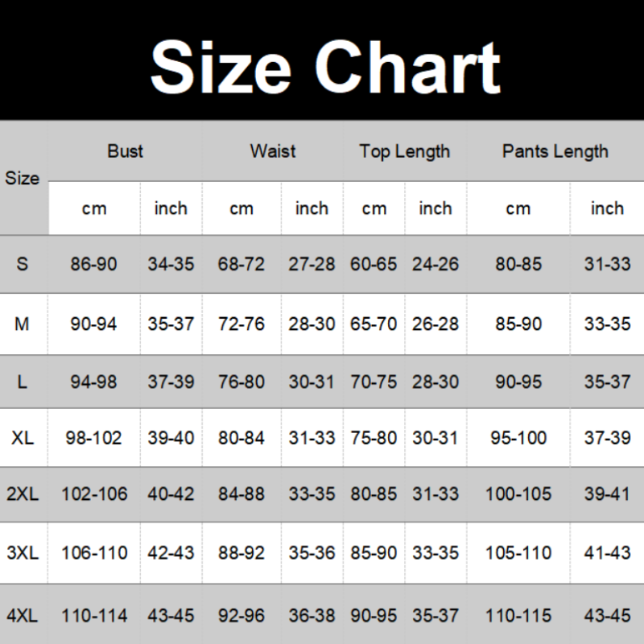Select the Bust column header
This screenshot has width=644, height=644.
click(125, 151)
